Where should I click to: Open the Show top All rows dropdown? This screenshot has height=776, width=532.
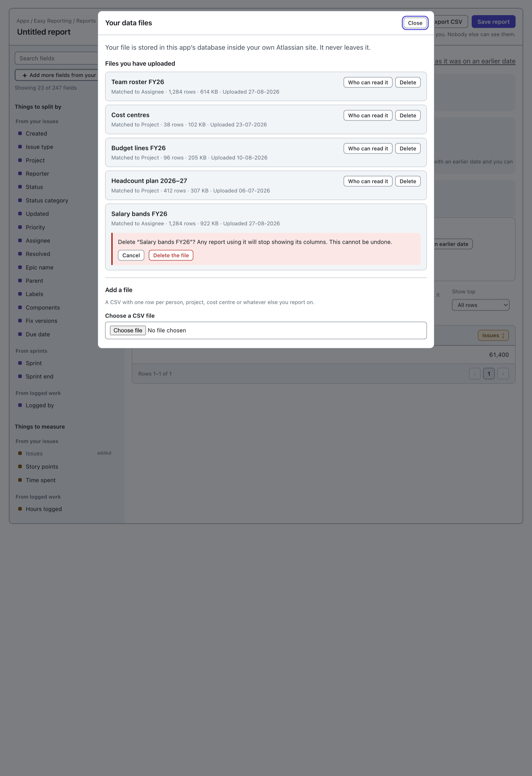(480, 305)
